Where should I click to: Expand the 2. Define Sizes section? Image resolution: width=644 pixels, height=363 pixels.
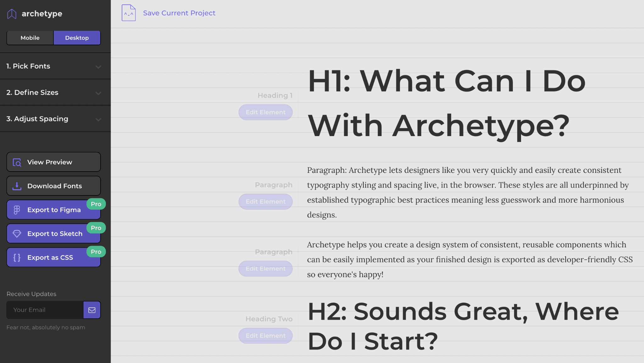55,92
